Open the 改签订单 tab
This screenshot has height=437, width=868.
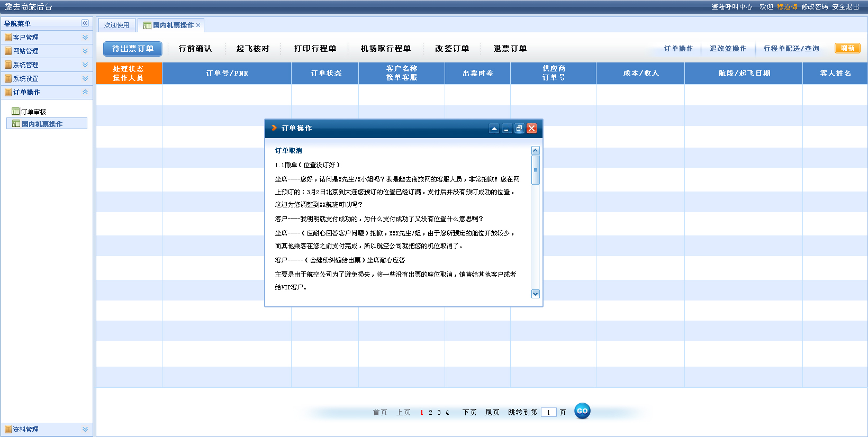click(x=452, y=49)
